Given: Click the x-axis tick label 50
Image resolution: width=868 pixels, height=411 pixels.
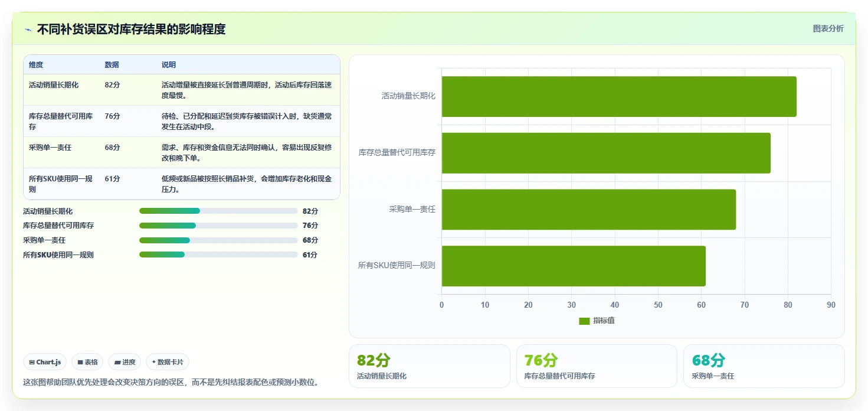Looking at the screenshot, I should pyautogui.click(x=658, y=305).
